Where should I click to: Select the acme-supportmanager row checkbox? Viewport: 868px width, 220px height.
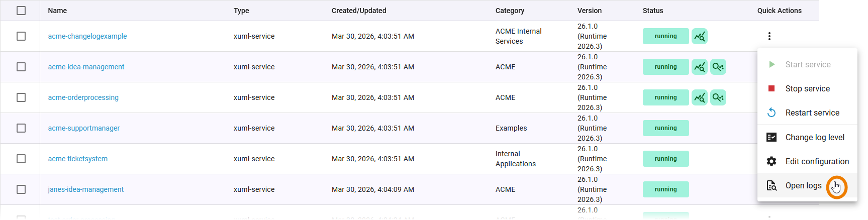click(x=21, y=128)
